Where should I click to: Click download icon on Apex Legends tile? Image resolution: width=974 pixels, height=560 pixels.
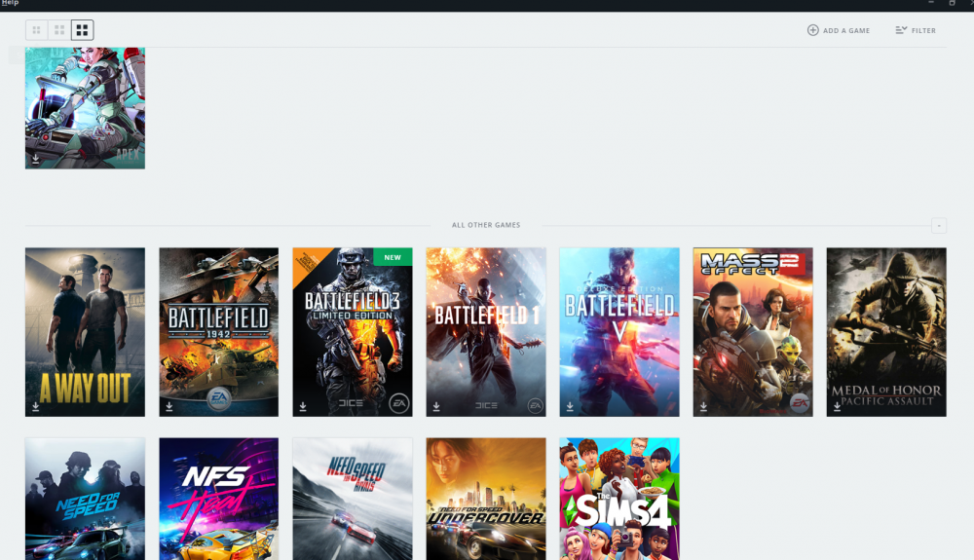35,159
